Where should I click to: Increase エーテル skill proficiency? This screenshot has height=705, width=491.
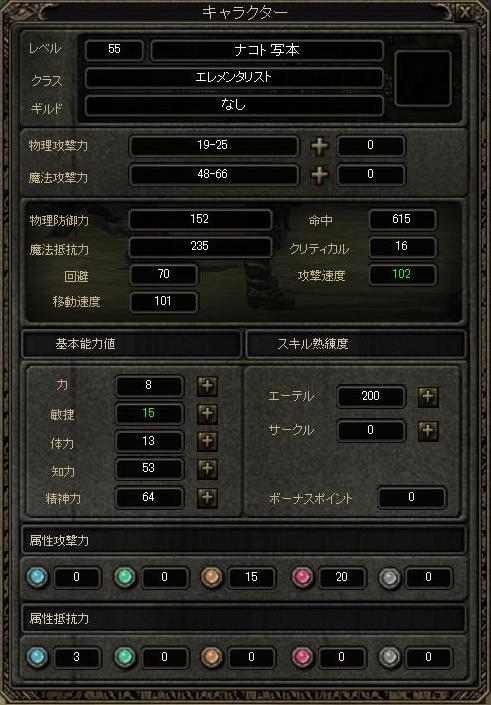click(x=428, y=397)
